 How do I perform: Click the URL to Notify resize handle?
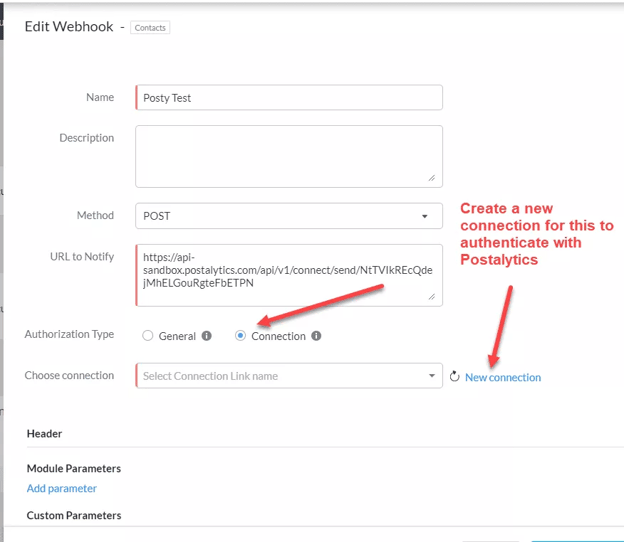click(432, 296)
